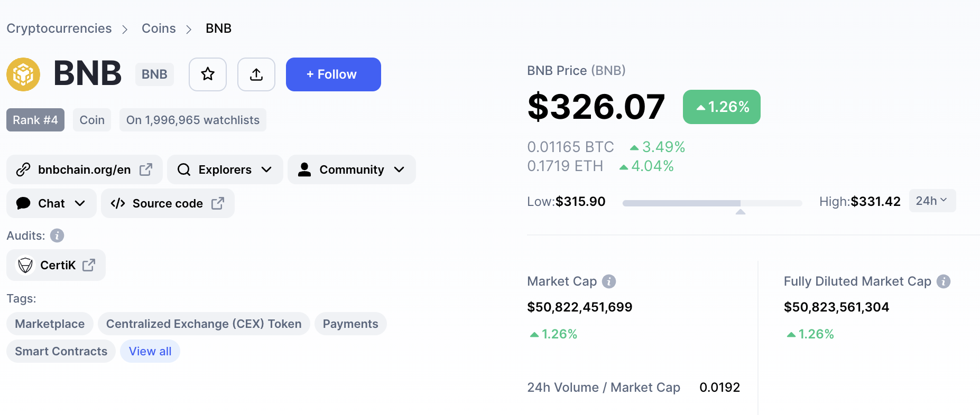Click the BNB coin logo
The image size is (980, 415).
(23, 74)
